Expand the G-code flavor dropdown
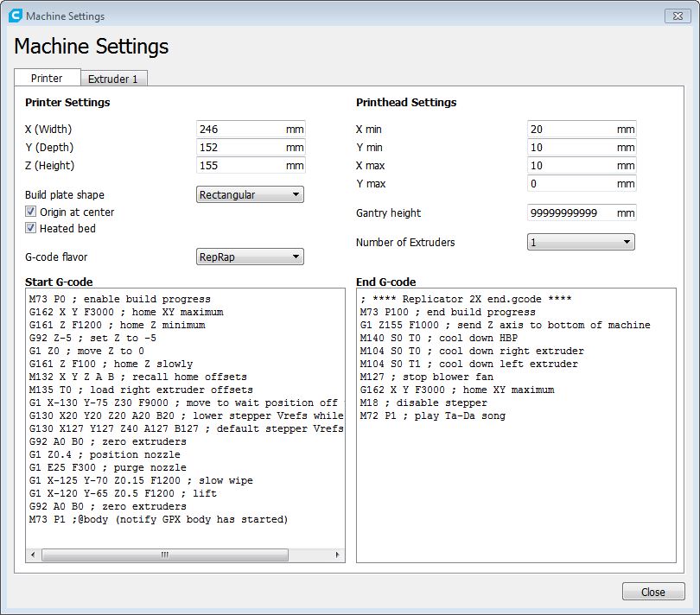The height and width of the screenshot is (615, 700). pos(251,257)
